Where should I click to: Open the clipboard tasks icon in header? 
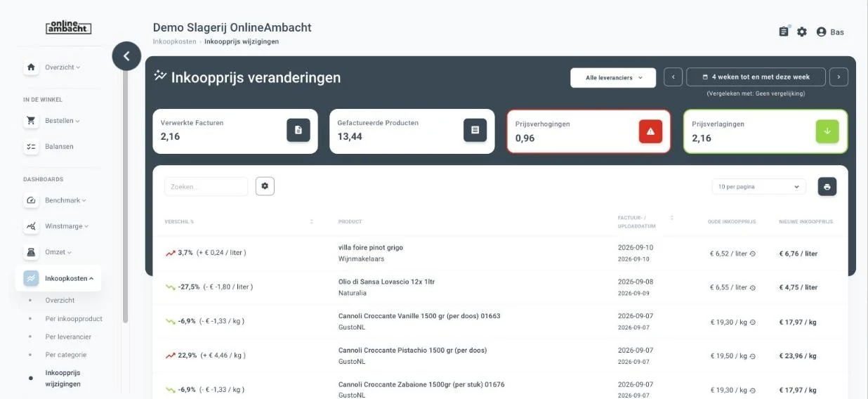(784, 32)
